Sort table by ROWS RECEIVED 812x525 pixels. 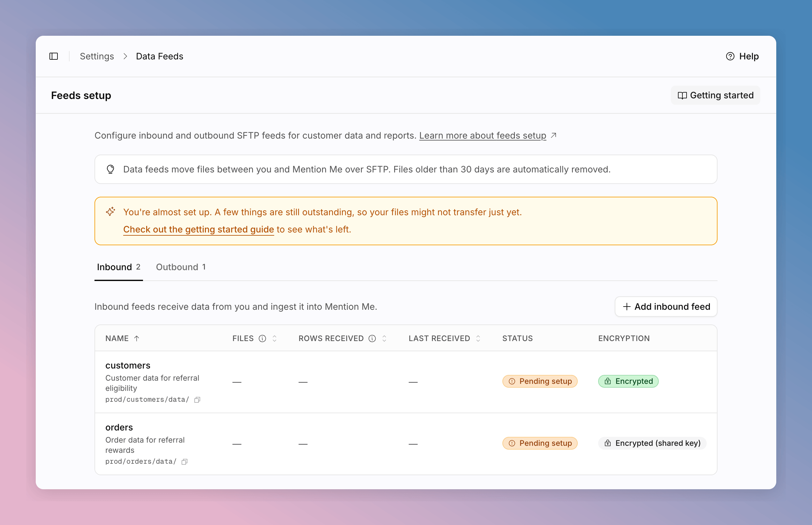384,338
